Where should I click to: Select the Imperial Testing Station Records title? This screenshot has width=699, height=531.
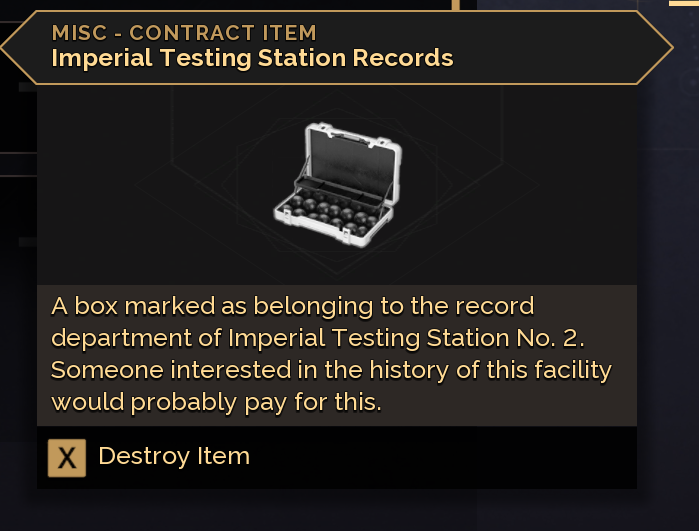click(252, 58)
